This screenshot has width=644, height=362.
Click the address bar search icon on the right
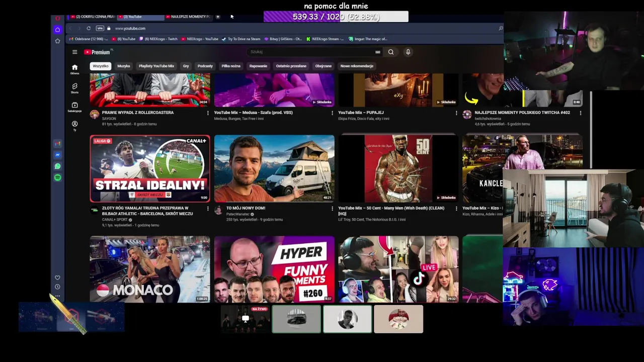pyautogui.click(x=501, y=28)
